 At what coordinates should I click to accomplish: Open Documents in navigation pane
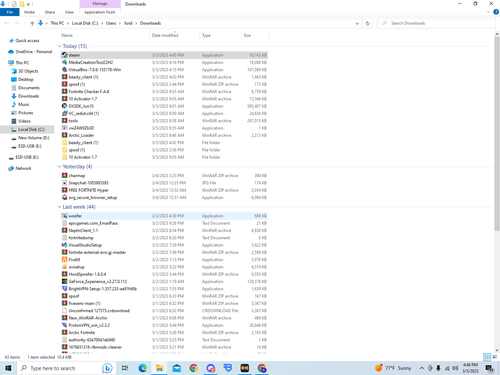29,88
